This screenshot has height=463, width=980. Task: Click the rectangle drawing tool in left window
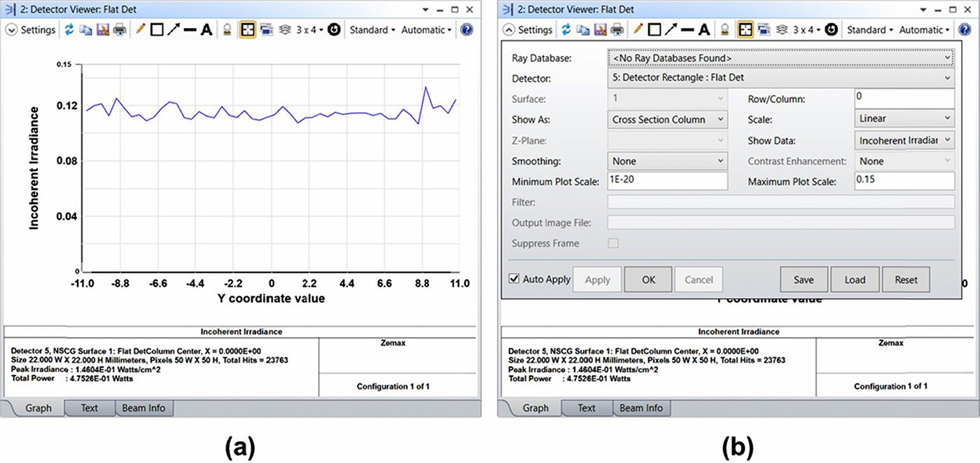click(x=157, y=30)
